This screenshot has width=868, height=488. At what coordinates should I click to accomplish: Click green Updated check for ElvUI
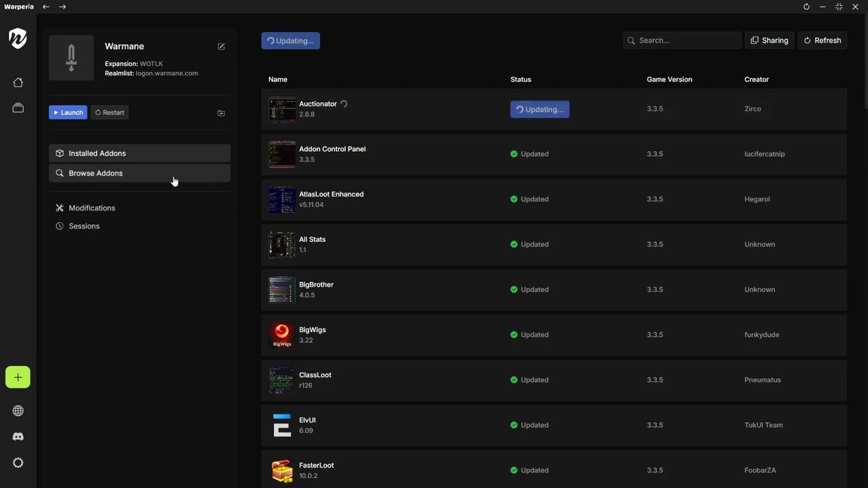[x=514, y=425]
